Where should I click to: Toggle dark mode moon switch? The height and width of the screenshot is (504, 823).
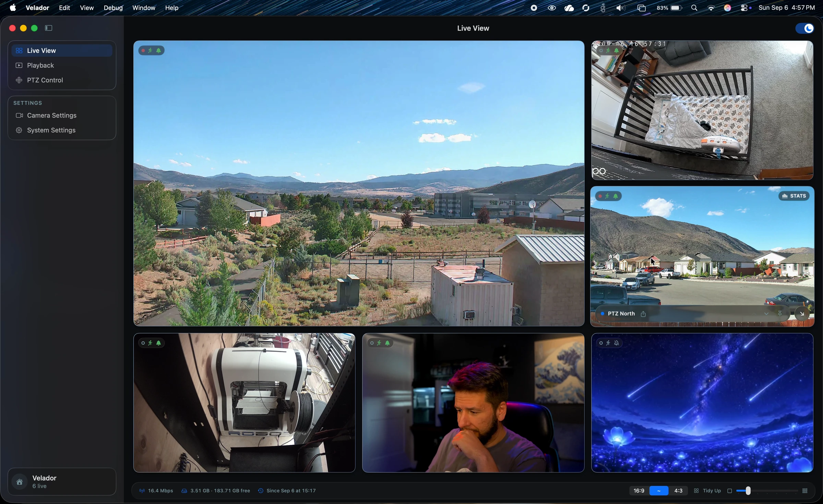804,28
